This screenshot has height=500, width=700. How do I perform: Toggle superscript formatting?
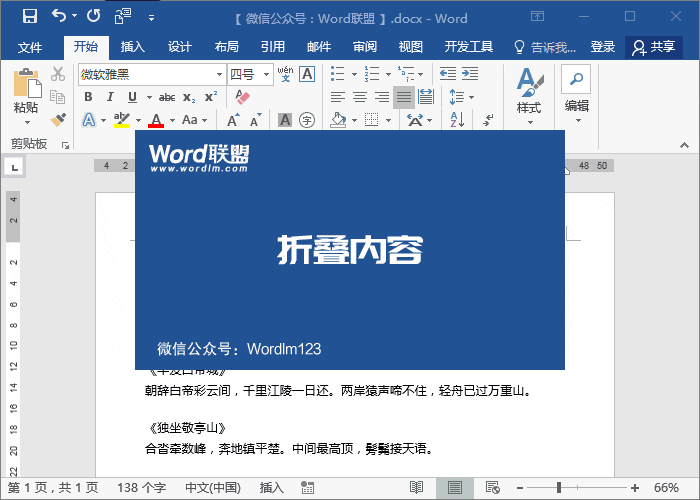(x=211, y=97)
